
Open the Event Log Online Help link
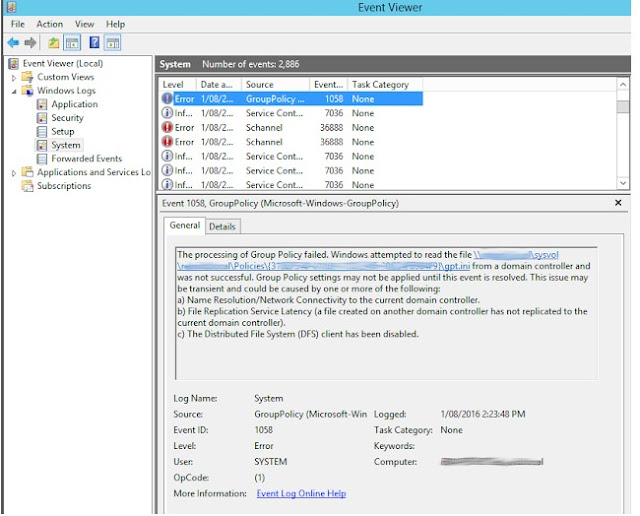click(301, 494)
